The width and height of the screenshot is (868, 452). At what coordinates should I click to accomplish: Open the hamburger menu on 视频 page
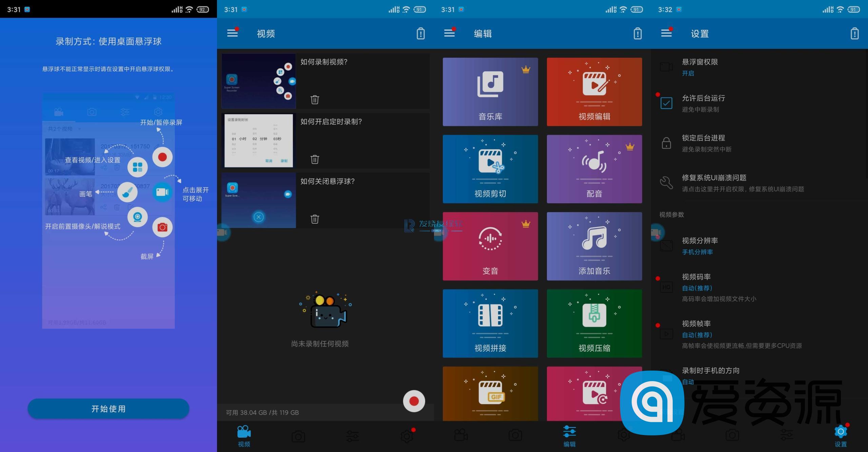point(232,33)
